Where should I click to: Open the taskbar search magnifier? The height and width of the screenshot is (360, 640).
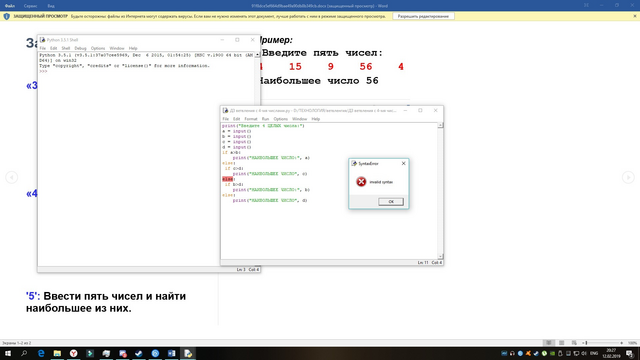coord(24,353)
